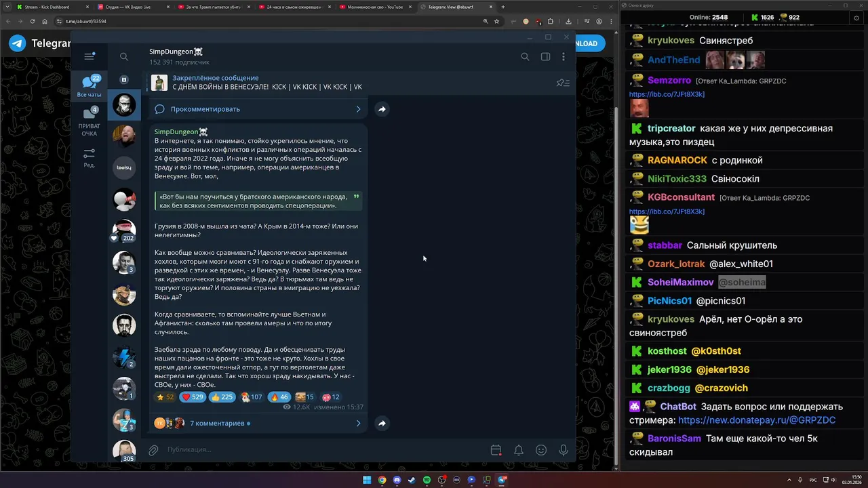Toggle the heart reaction with 529

coord(193,397)
